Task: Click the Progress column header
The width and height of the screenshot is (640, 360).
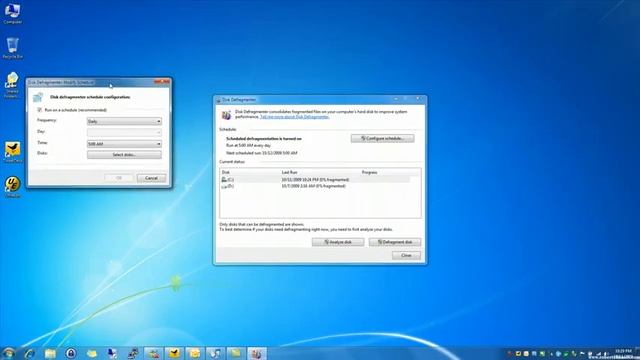Action: tap(369, 172)
